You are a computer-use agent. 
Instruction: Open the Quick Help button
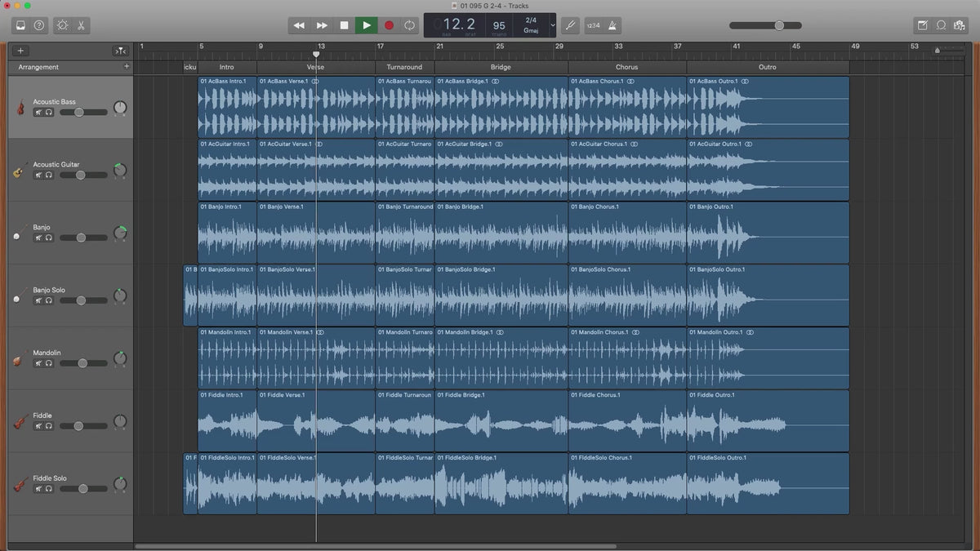click(39, 25)
